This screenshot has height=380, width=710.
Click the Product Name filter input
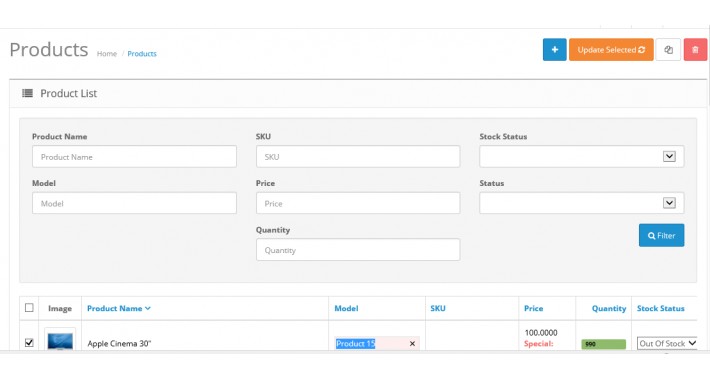point(134,156)
